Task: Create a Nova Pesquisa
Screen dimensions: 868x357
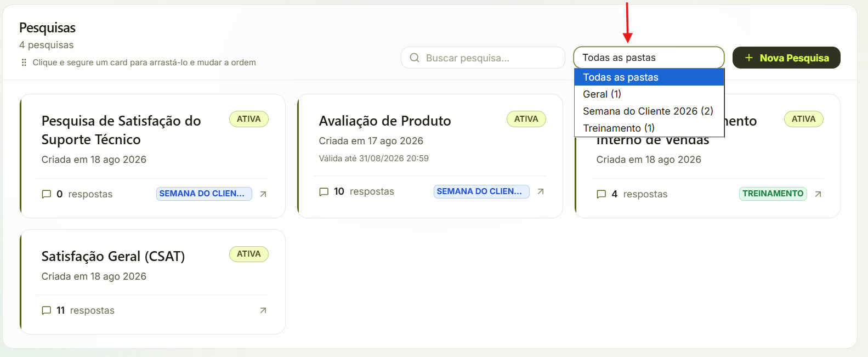Action: click(x=786, y=58)
